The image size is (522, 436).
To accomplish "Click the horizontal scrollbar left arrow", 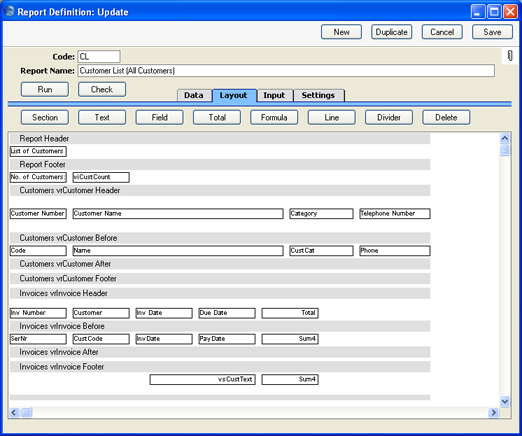I will (x=14, y=413).
